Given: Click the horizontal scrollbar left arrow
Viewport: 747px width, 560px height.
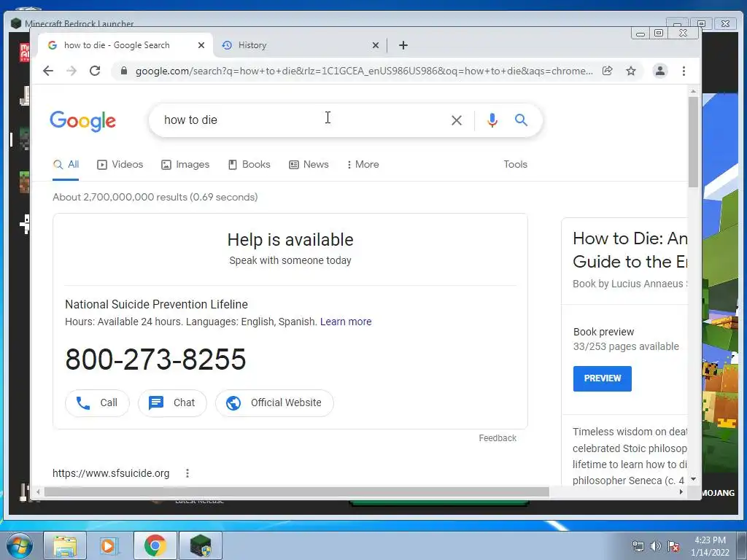Looking at the screenshot, I should 38,492.
